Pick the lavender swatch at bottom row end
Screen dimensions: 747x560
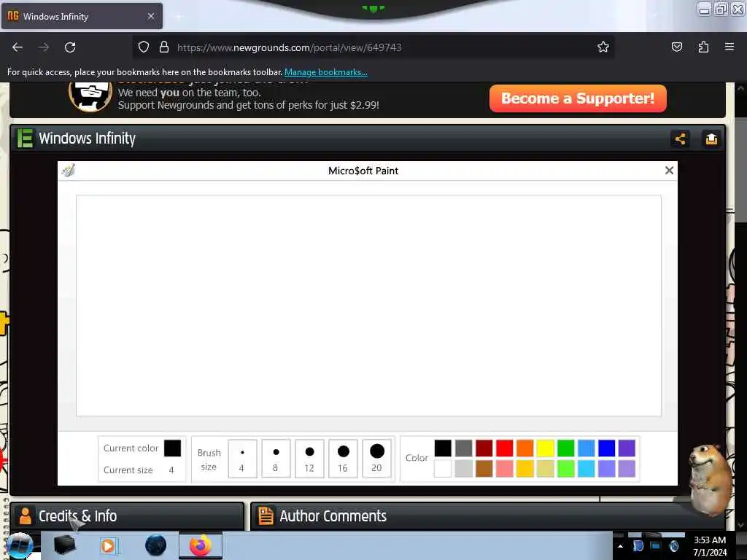click(x=627, y=469)
